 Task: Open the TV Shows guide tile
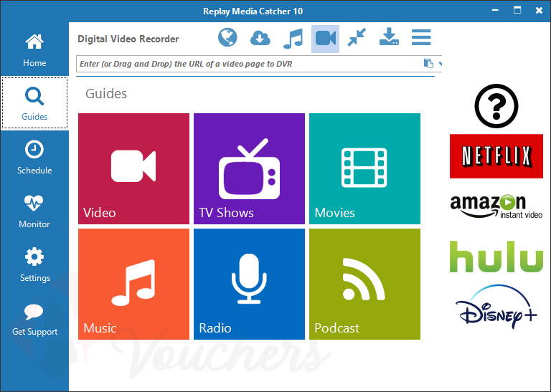(x=249, y=168)
